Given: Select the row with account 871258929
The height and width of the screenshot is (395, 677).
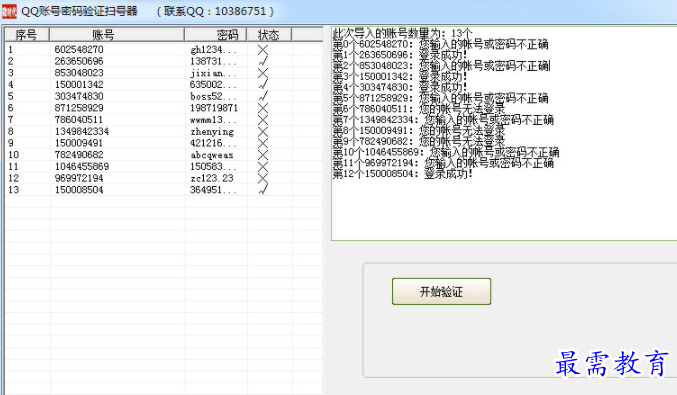Looking at the screenshot, I should pos(164,108).
